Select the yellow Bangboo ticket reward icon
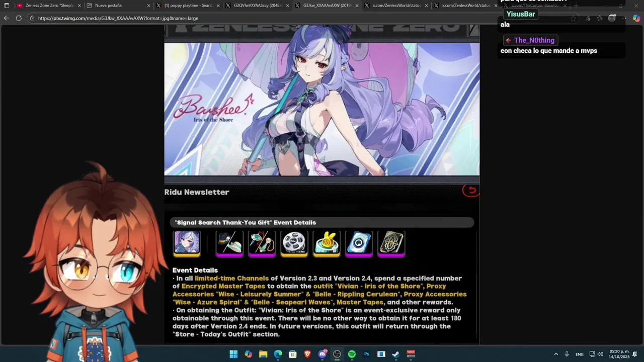Image resolution: width=644 pixels, height=362 pixels. tap(326, 243)
